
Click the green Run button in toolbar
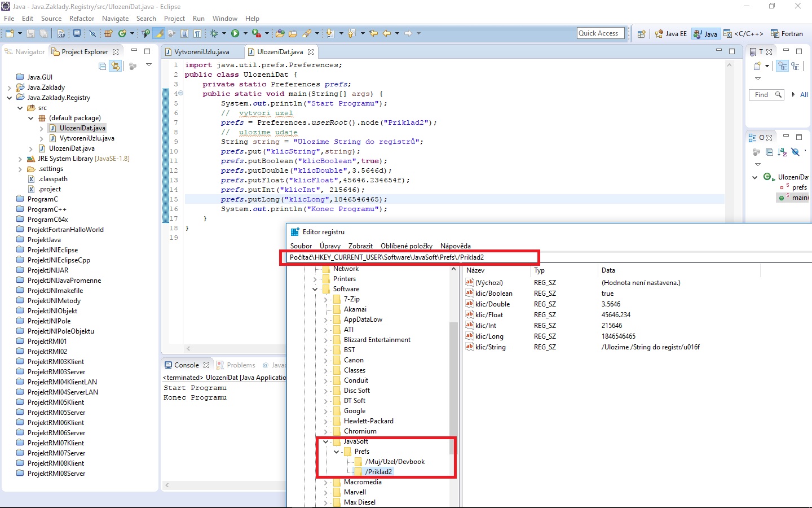pos(235,34)
